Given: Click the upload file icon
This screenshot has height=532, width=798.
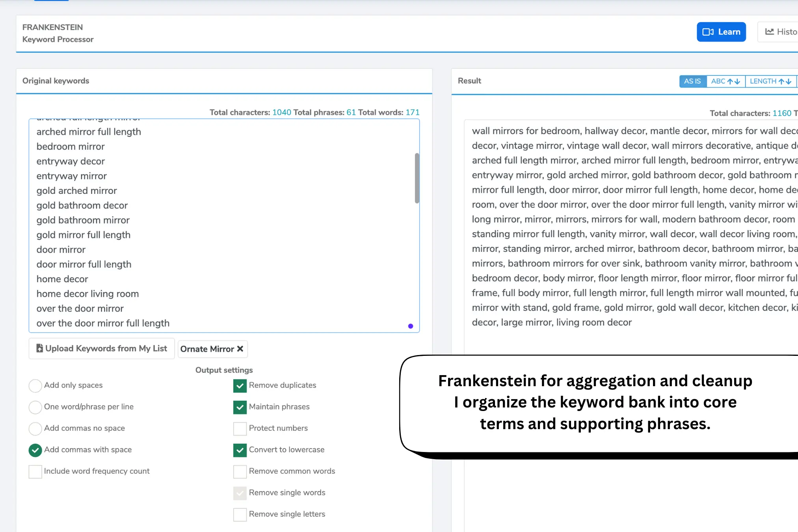Looking at the screenshot, I should pos(39,348).
